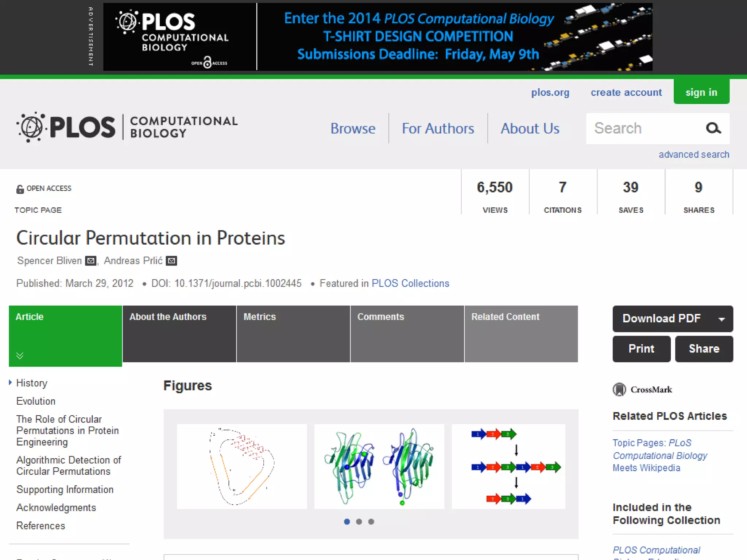
Task: Click Spencer Bliven's email envelope icon
Action: point(91,261)
